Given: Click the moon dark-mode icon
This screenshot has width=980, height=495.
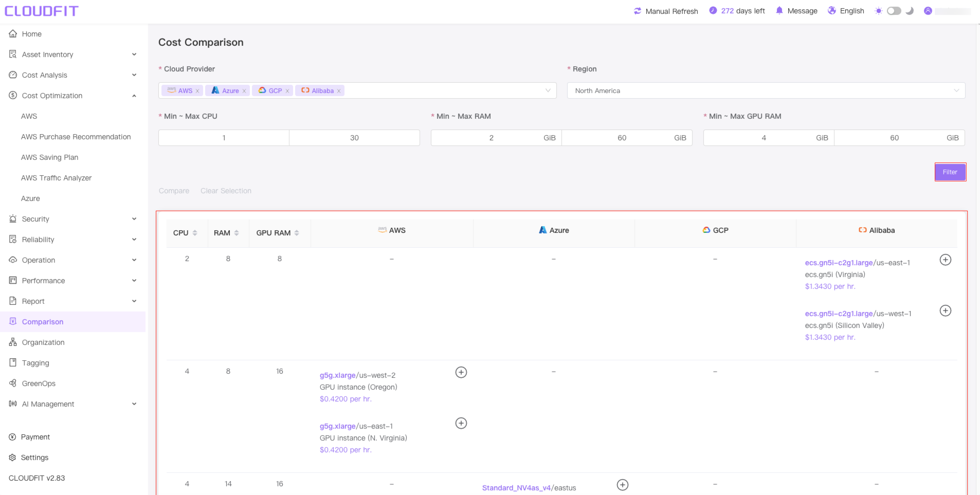Looking at the screenshot, I should tap(910, 11).
